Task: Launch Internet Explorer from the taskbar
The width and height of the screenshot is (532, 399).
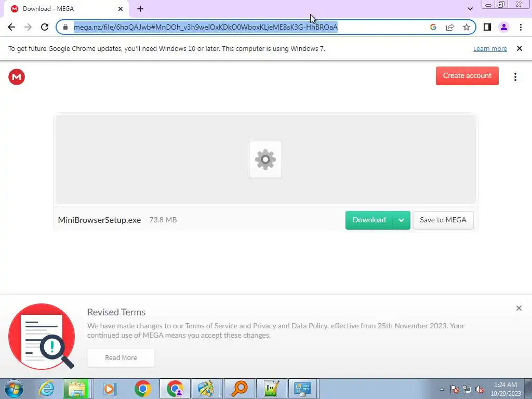Action: (x=46, y=389)
